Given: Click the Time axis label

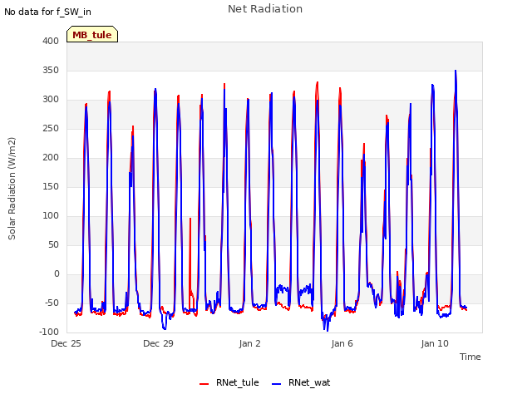Looking at the screenshot, I should point(470,357).
